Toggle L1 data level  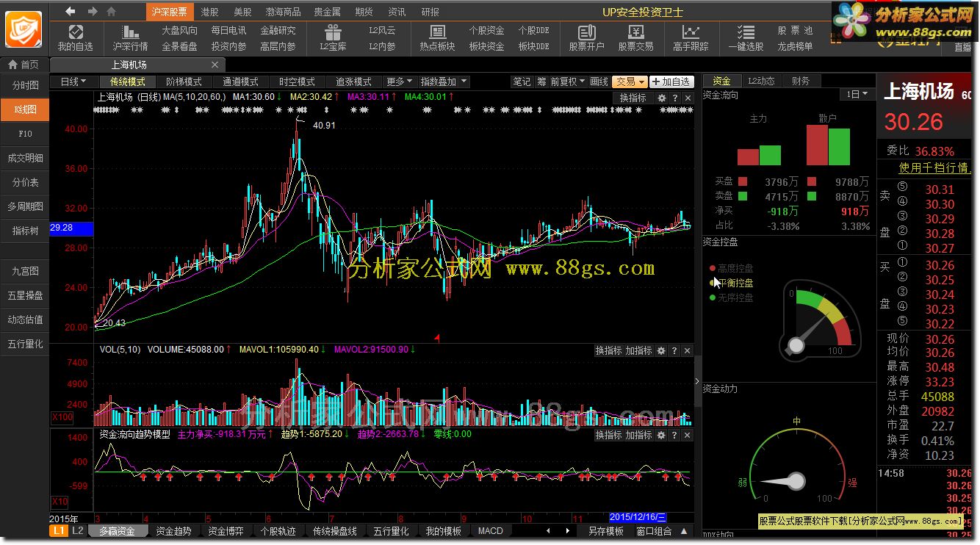click(x=59, y=531)
